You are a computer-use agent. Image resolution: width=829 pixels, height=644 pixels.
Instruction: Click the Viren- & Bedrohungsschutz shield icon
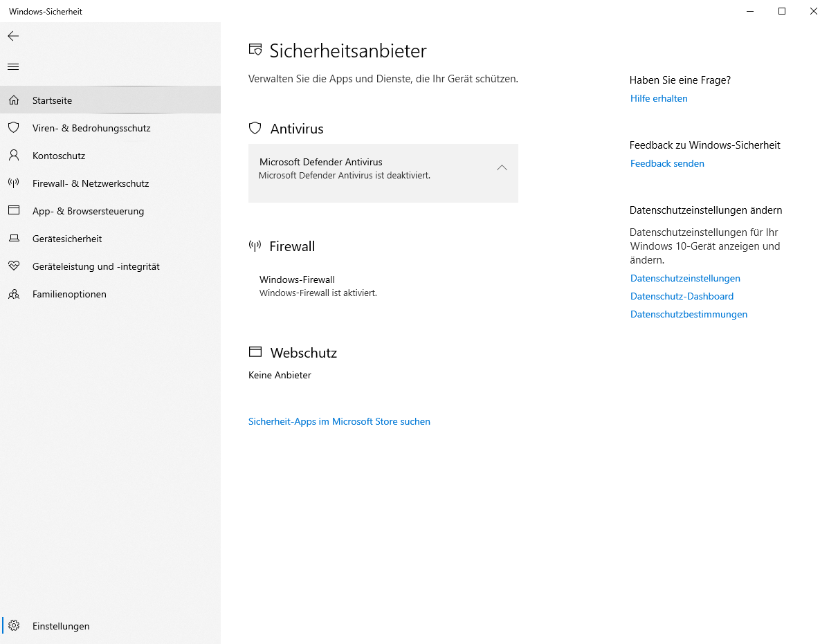[14, 127]
